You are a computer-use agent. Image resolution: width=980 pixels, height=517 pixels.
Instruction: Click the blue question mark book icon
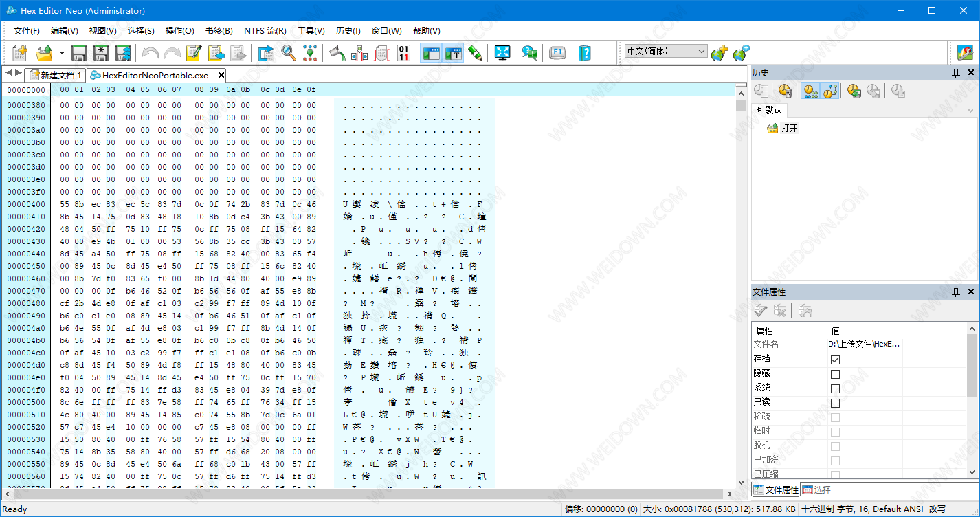coord(585,53)
